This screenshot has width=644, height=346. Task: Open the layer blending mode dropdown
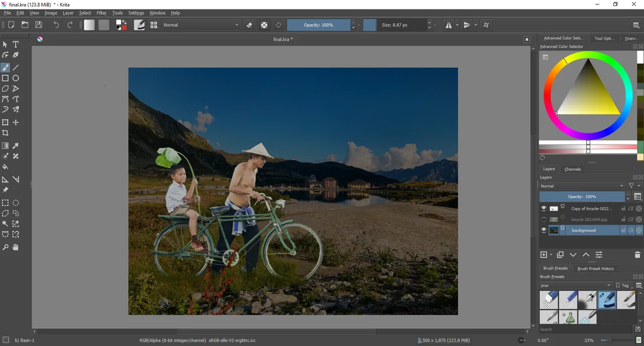[x=582, y=186]
